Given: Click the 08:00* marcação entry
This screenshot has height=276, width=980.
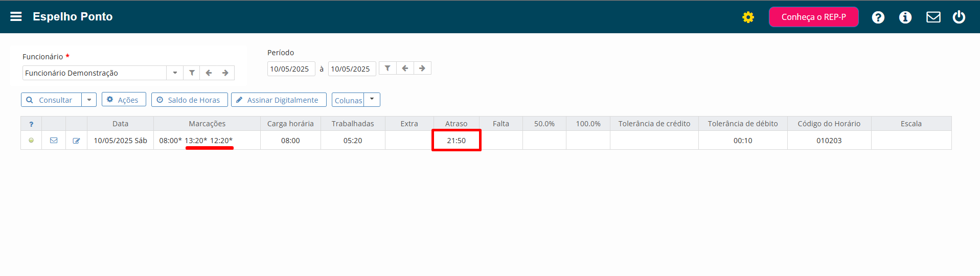Looking at the screenshot, I should pos(170,141).
